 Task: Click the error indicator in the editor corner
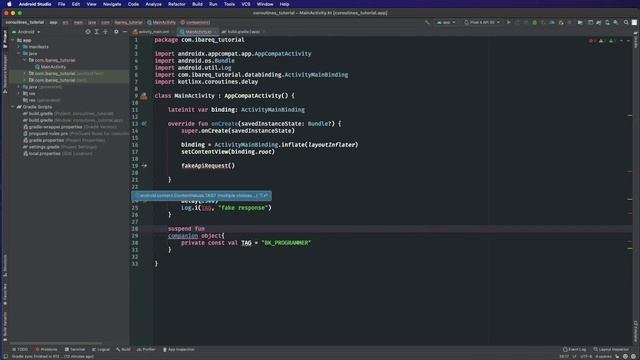[591, 41]
